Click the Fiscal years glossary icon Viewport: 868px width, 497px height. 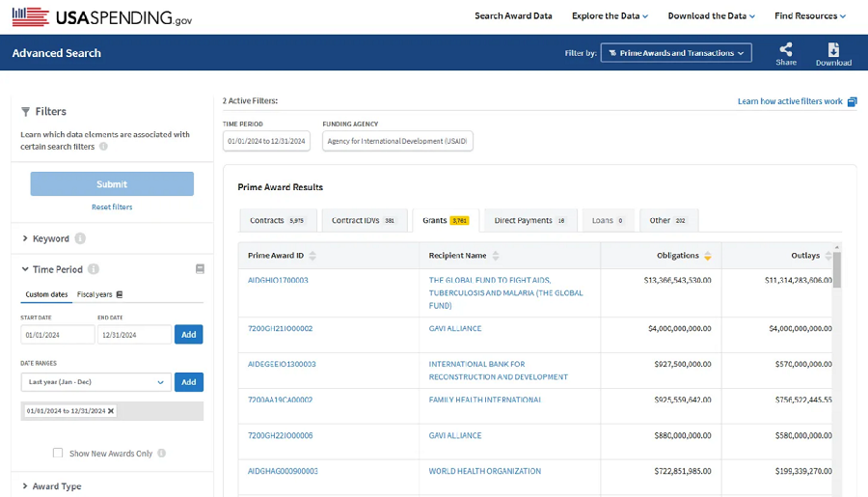pyautogui.click(x=119, y=294)
